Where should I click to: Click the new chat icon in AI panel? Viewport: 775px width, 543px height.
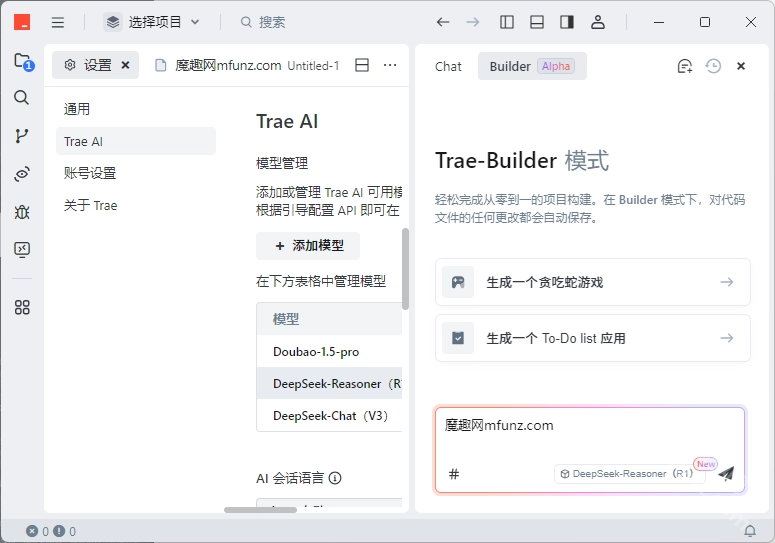pos(684,66)
